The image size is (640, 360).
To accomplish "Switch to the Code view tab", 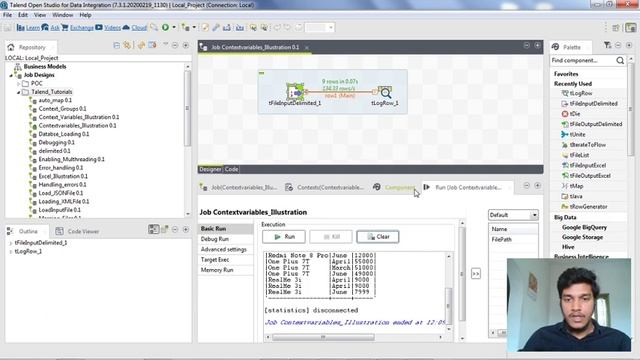I will (231, 169).
